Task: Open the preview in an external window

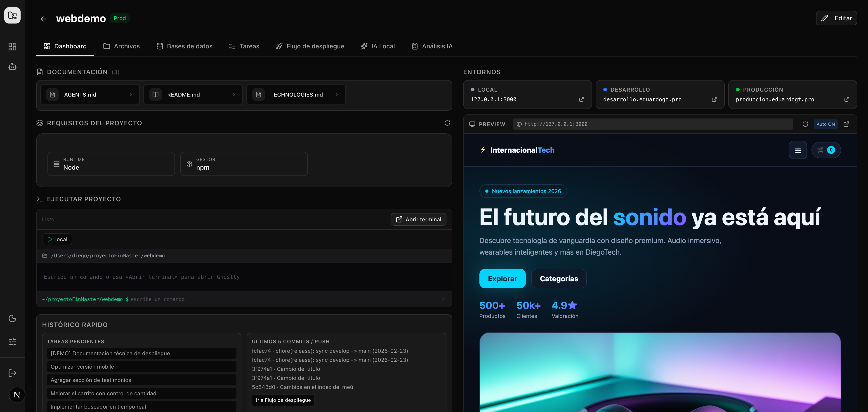Action: 847,124
